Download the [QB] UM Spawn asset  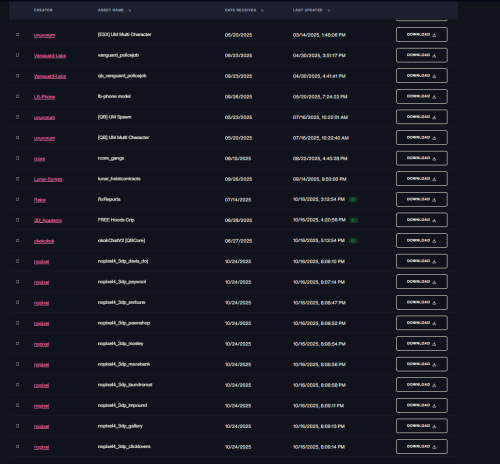(422, 117)
